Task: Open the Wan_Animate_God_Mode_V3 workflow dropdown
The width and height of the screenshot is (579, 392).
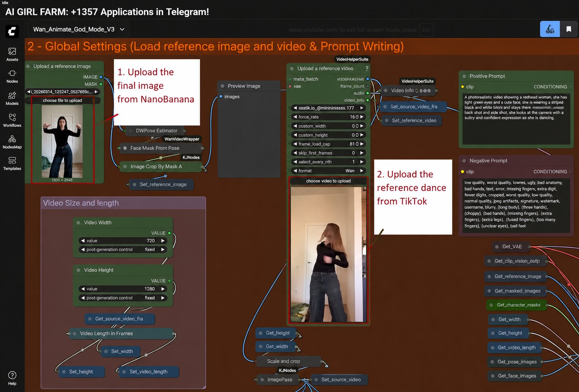Action: (x=79, y=29)
